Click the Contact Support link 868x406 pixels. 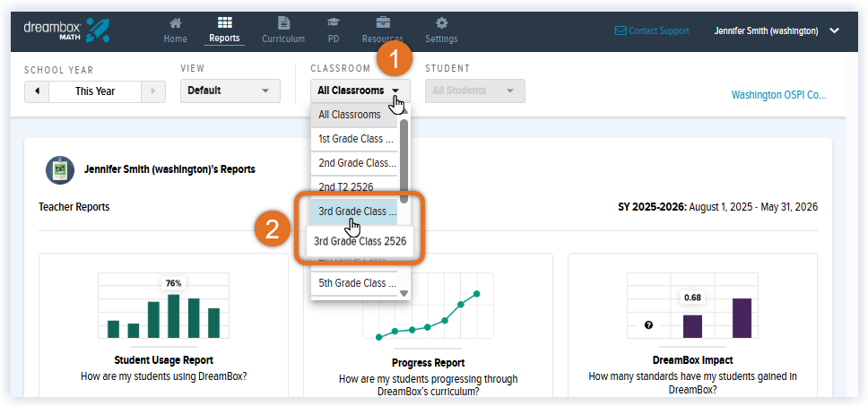coord(658,31)
